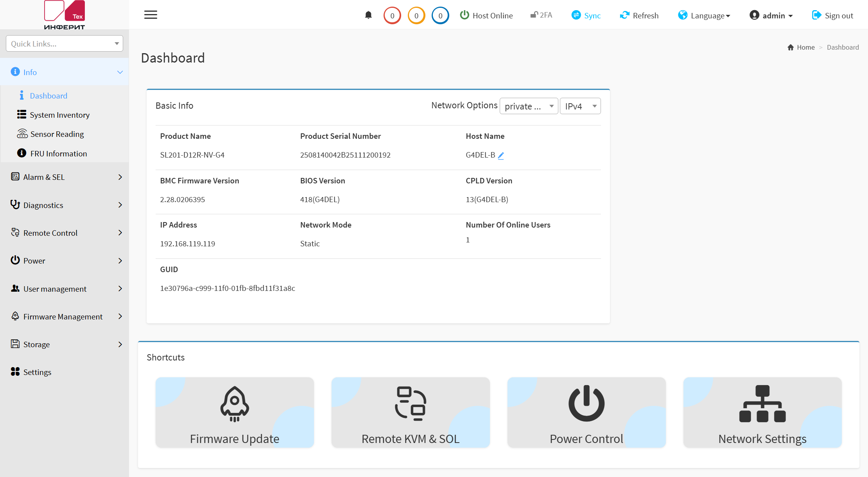Click the serial number 2508140042B25111200192

point(345,155)
